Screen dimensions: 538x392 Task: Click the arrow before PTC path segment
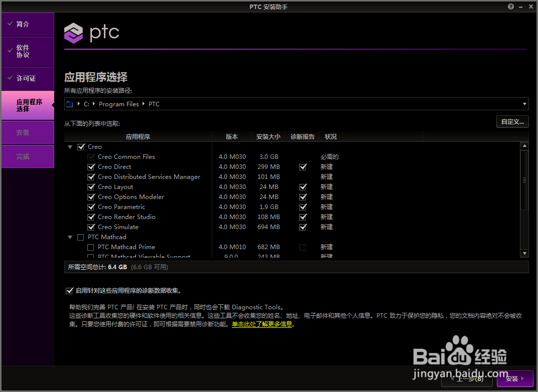143,103
